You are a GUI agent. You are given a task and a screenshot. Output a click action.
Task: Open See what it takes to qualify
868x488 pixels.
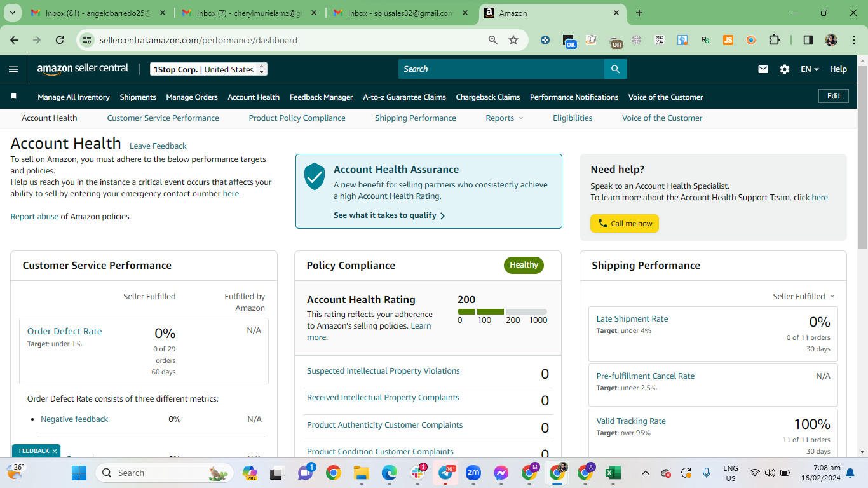389,215
